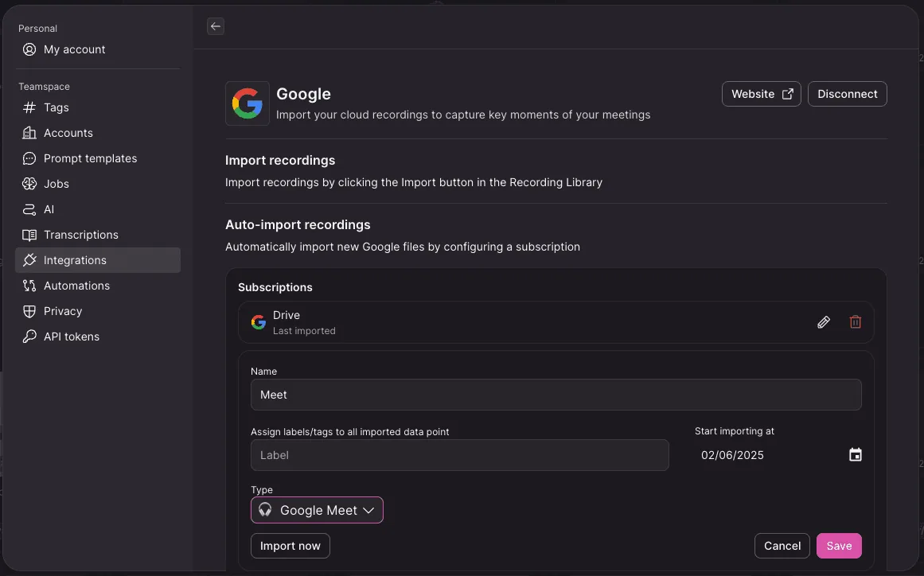Click the back arrow icon
Screen dimensions: 924x576
click(216, 26)
